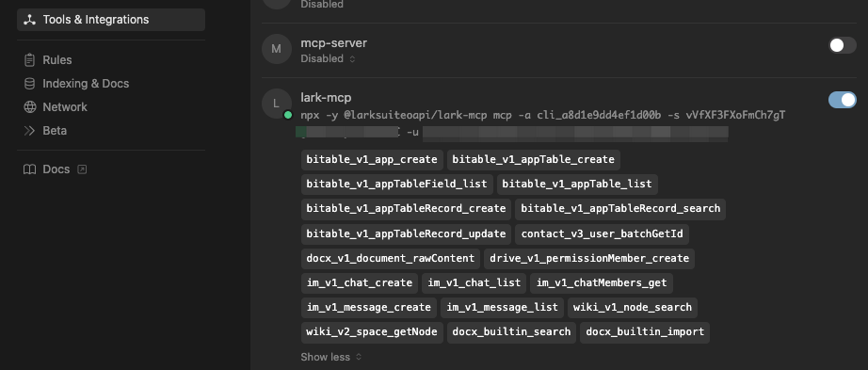
Task: Toggle the docx_builtin_search tool
Action: (x=511, y=332)
